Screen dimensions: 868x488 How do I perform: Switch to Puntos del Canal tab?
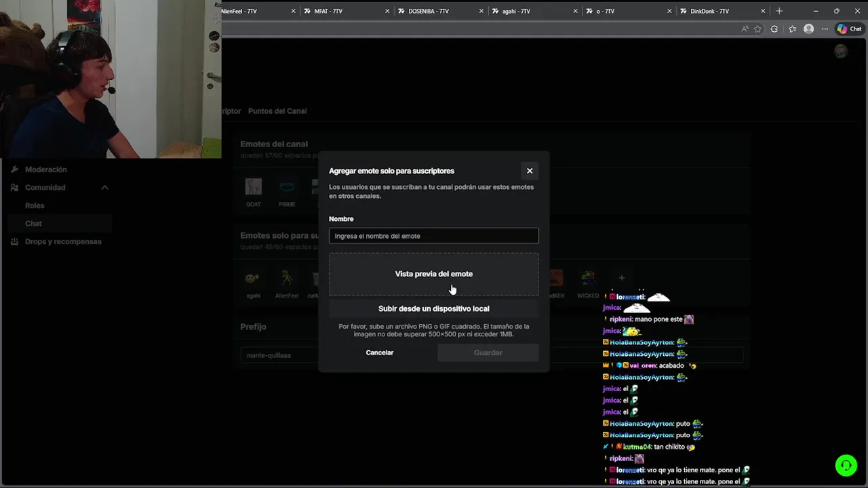277,111
